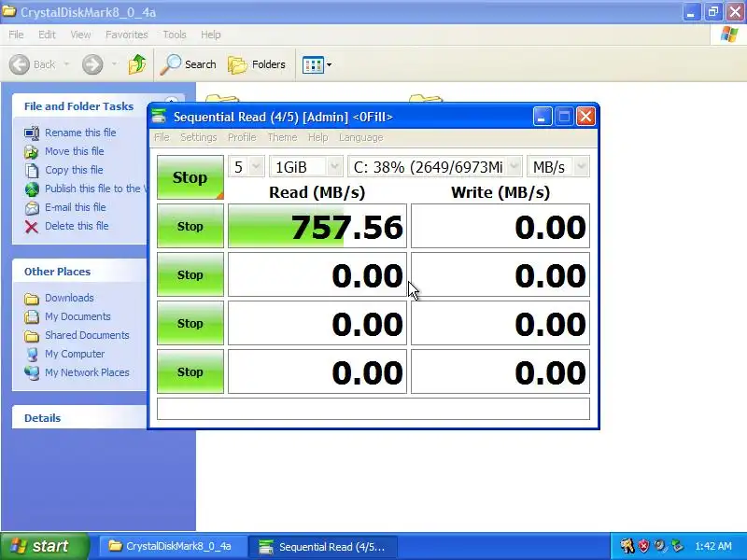Image resolution: width=747 pixels, height=560 pixels.
Task: Click the Rename this file link
Action: [80, 133]
